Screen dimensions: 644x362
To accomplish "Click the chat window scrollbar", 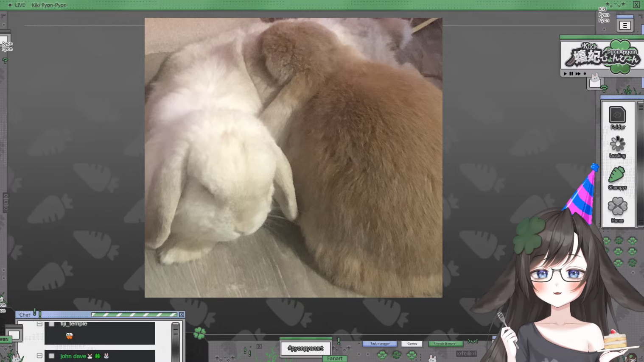I will (x=176, y=342).
